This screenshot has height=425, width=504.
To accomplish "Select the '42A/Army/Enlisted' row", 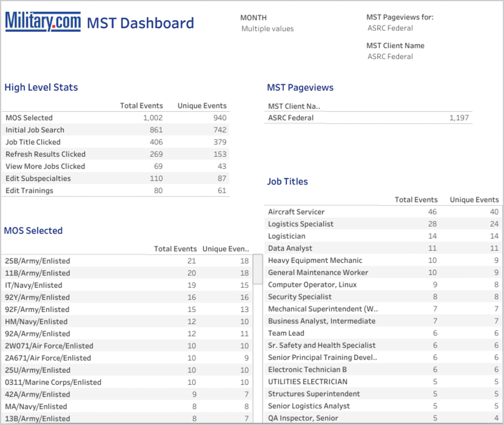I will pos(127,394).
